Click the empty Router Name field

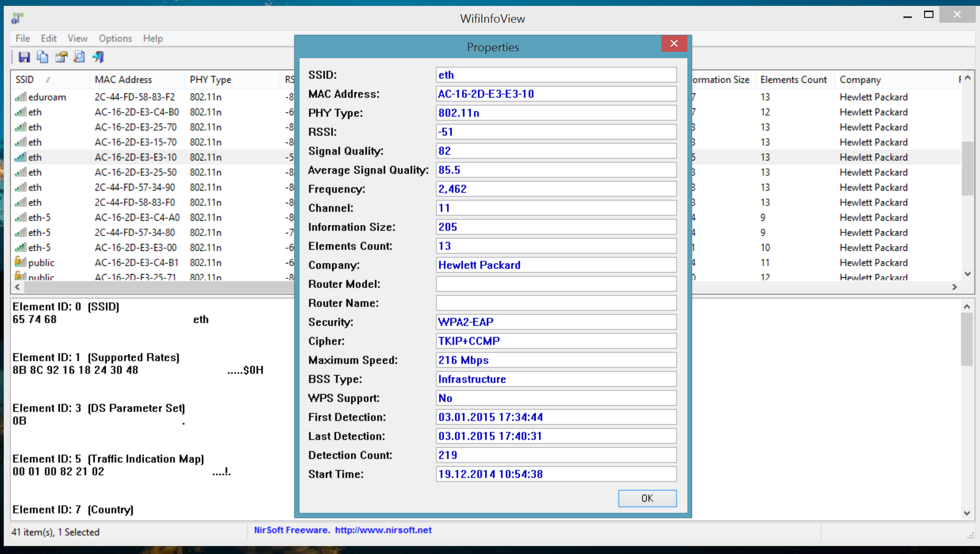556,303
